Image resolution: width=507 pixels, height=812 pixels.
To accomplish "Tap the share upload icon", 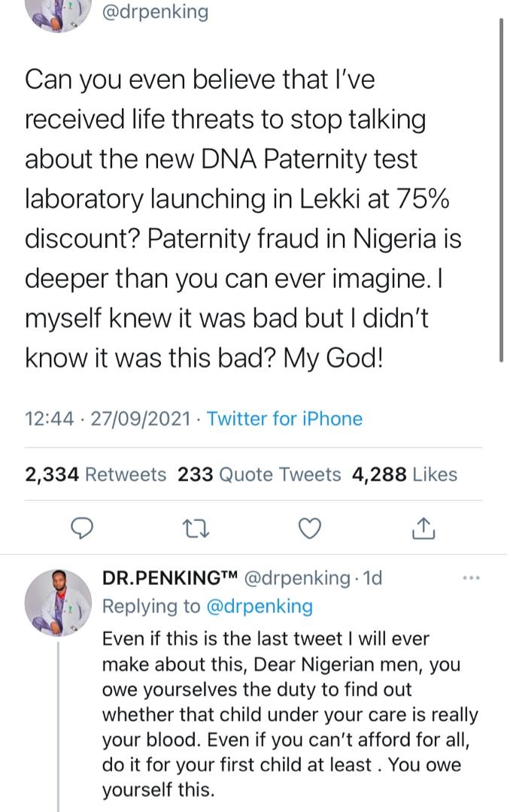I will (x=424, y=529).
